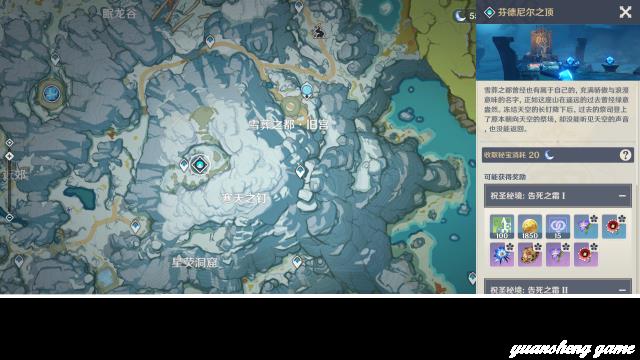Zoom in using the map zoom plus button

coord(9,142)
